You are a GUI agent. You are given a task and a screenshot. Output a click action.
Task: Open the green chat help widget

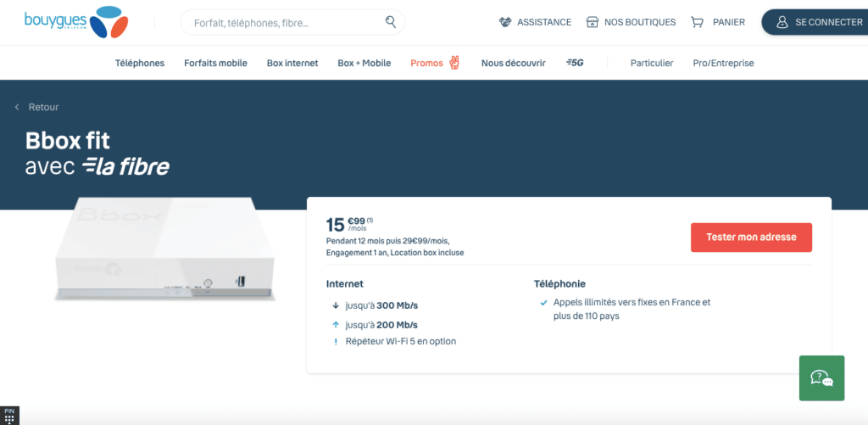[x=821, y=377]
